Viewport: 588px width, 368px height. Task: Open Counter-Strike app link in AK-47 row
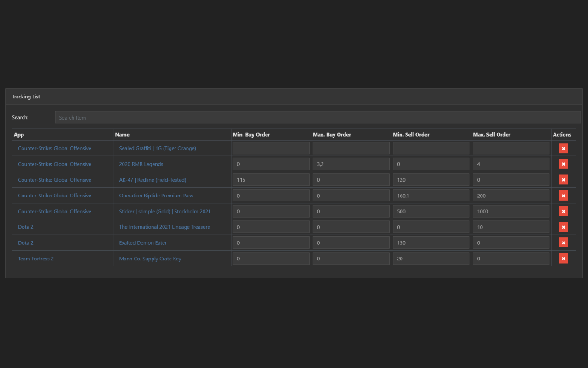point(55,180)
